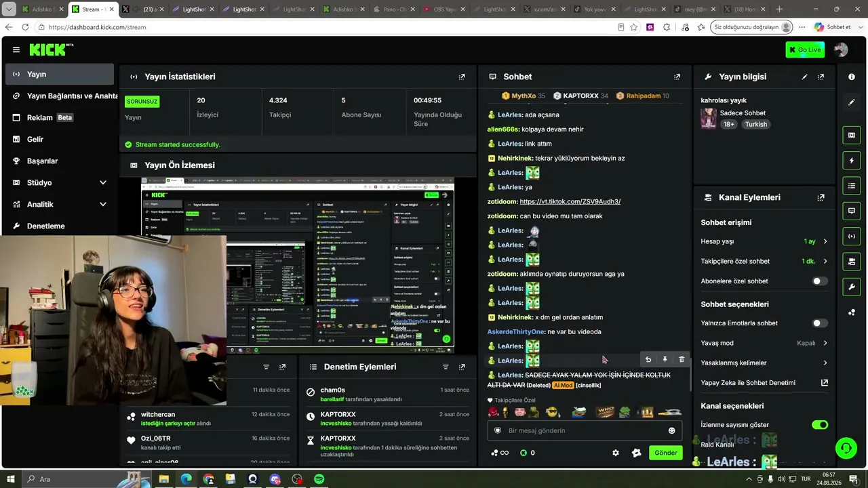The width and height of the screenshot is (868, 488).
Task: Pop out the Yayın İstatistikleri panel
Action: click(462, 77)
